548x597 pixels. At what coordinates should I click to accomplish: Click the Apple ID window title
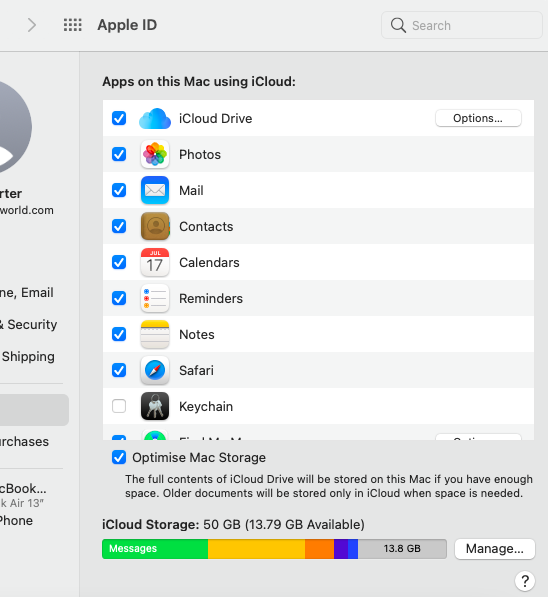127,25
